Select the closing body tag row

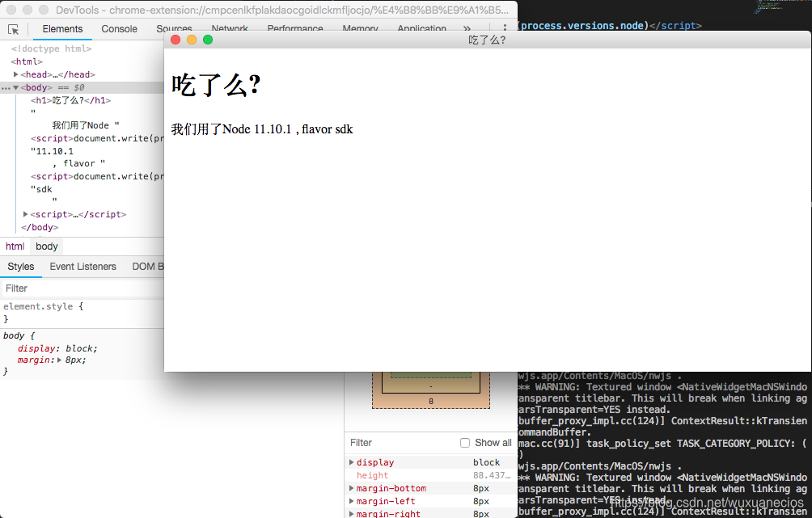pos(40,227)
